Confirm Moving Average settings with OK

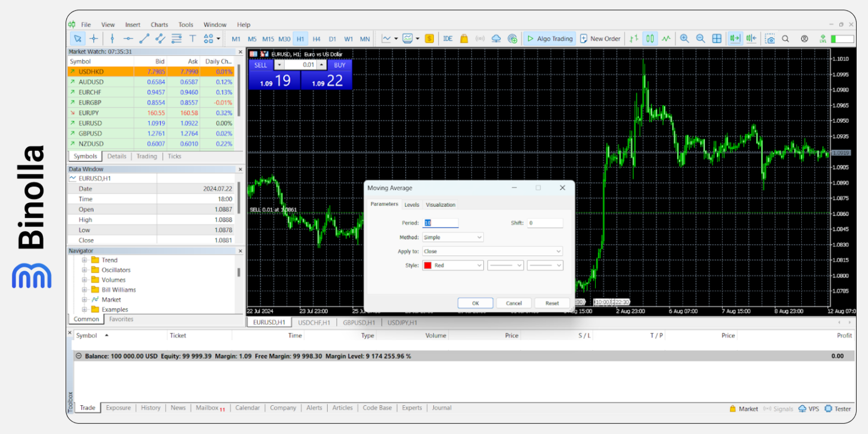[x=475, y=303]
